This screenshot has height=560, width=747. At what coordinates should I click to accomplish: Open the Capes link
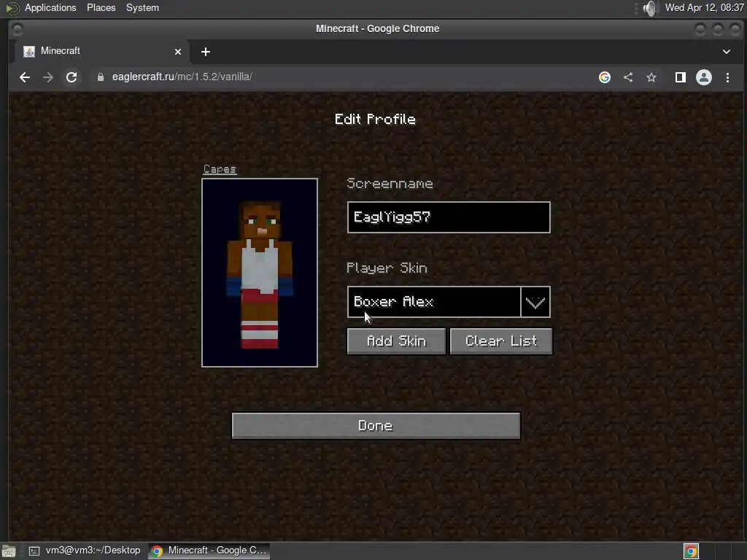[x=220, y=169]
